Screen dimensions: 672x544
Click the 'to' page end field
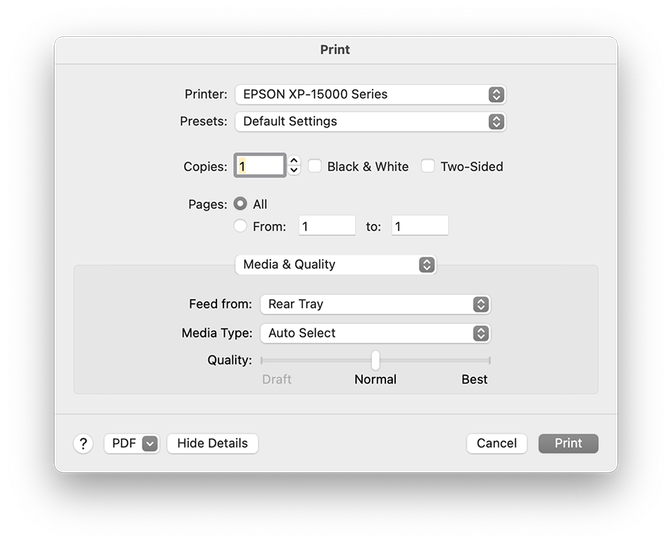pos(420,226)
